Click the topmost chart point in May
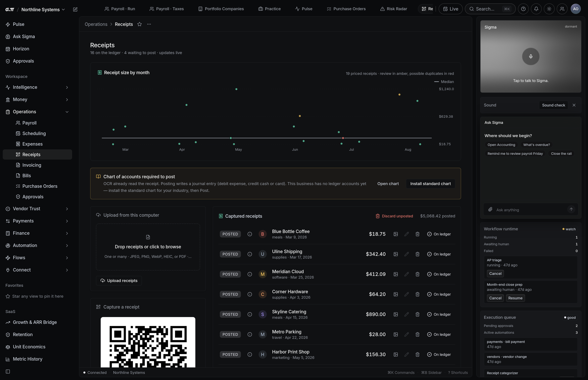The image size is (588, 380). click(x=236, y=89)
